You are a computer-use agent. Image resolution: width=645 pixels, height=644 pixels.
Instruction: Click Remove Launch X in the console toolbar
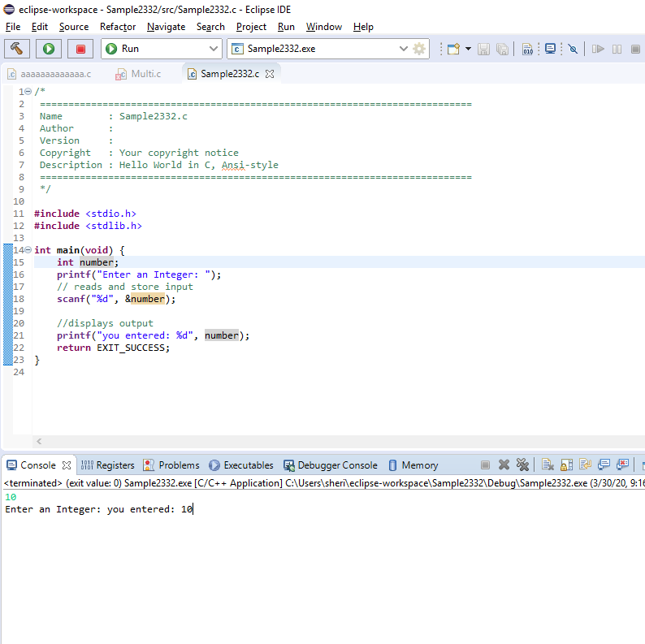point(504,465)
